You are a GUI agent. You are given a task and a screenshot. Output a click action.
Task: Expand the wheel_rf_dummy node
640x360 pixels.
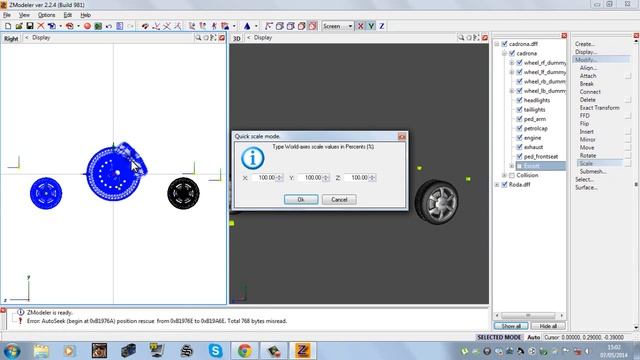point(511,62)
